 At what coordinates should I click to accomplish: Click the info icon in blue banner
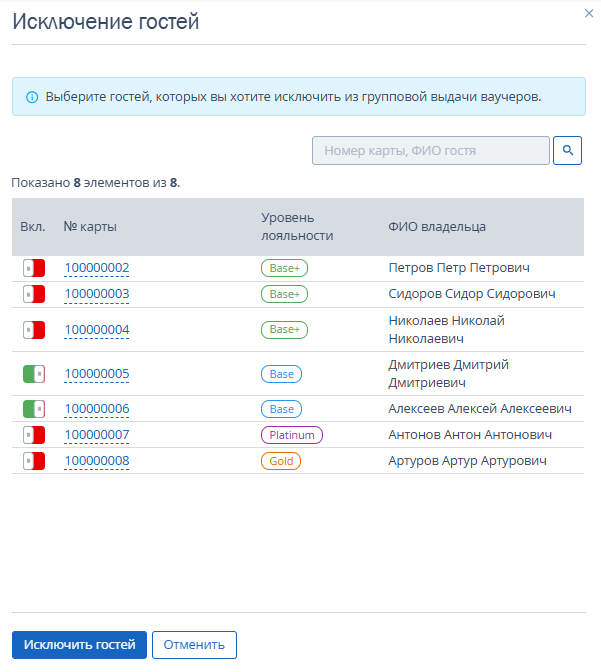[x=32, y=97]
